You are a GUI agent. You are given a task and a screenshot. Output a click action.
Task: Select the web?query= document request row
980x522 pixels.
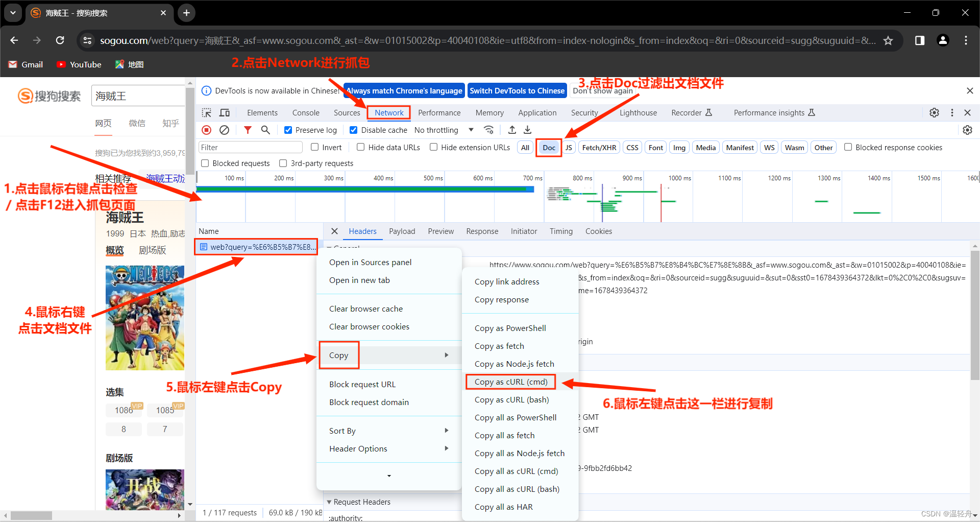click(257, 247)
